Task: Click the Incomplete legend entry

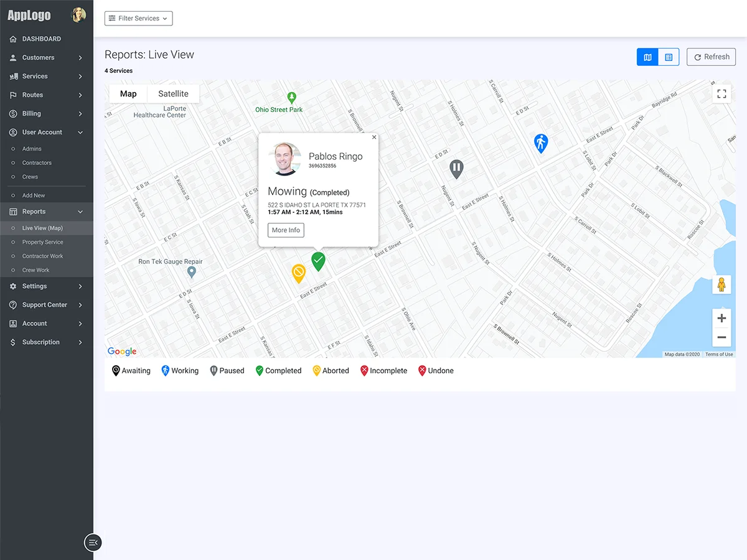Action: coord(383,371)
